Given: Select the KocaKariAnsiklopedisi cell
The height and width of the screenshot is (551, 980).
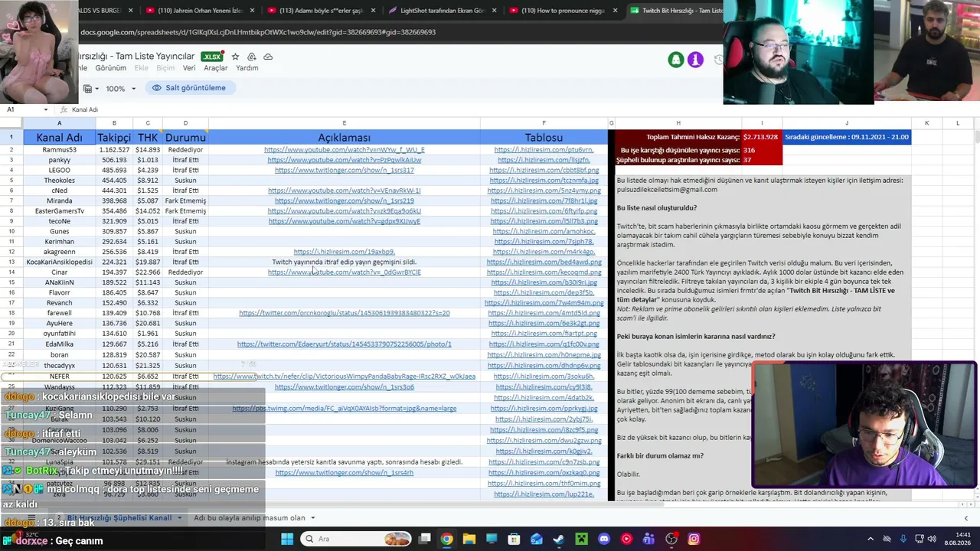Looking at the screenshot, I should point(59,262).
